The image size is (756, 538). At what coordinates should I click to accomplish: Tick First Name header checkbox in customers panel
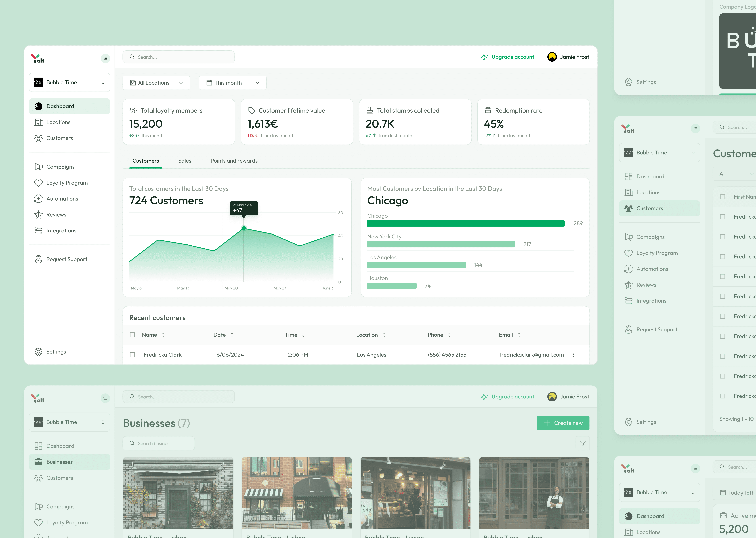(723, 197)
